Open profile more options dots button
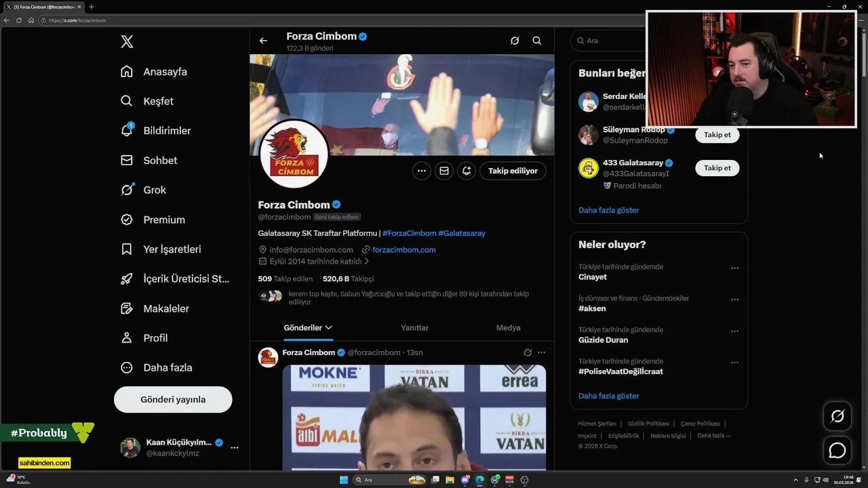 coord(422,171)
